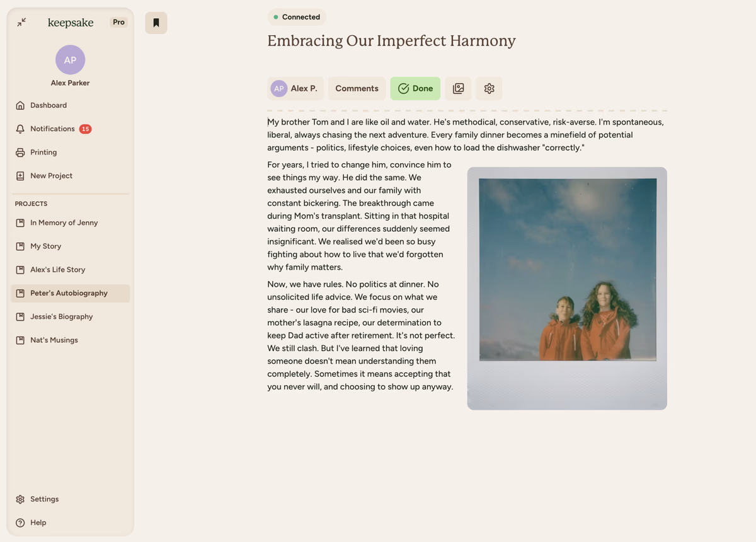Click the Help question mark icon
This screenshot has width=756, height=542.
[20, 522]
